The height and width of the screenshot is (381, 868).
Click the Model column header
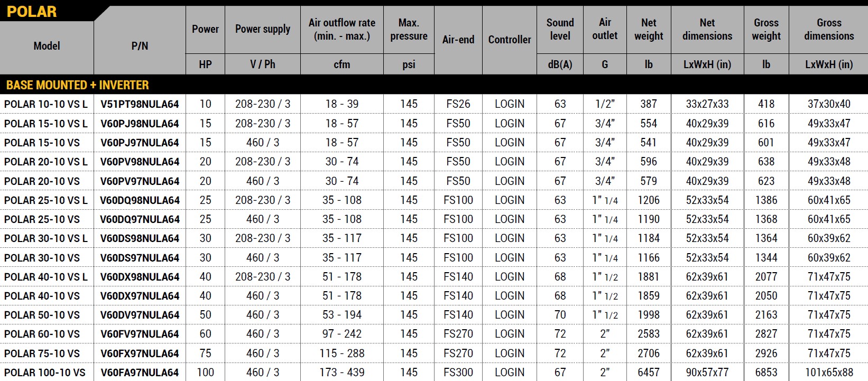point(47,46)
